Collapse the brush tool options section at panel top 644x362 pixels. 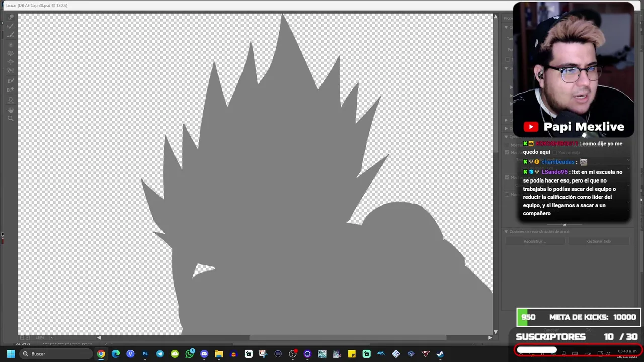pos(506,27)
